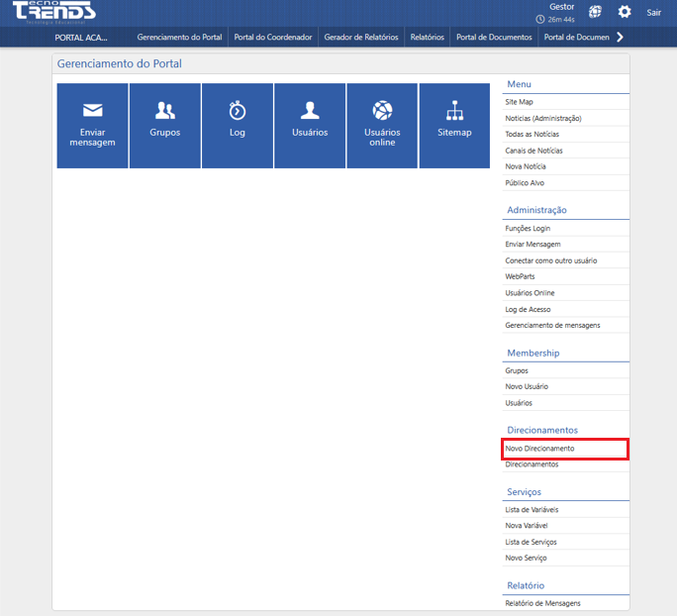This screenshot has width=677, height=616.
Task: Open the Gerador de Relatórios menu
Action: (x=361, y=38)
